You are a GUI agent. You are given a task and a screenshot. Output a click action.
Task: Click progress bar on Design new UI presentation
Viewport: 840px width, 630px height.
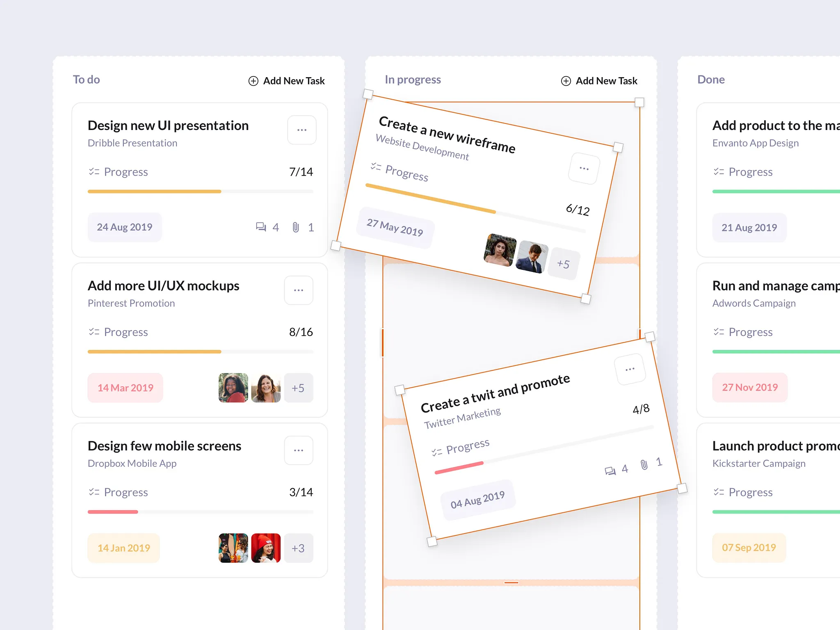point(201,192)
